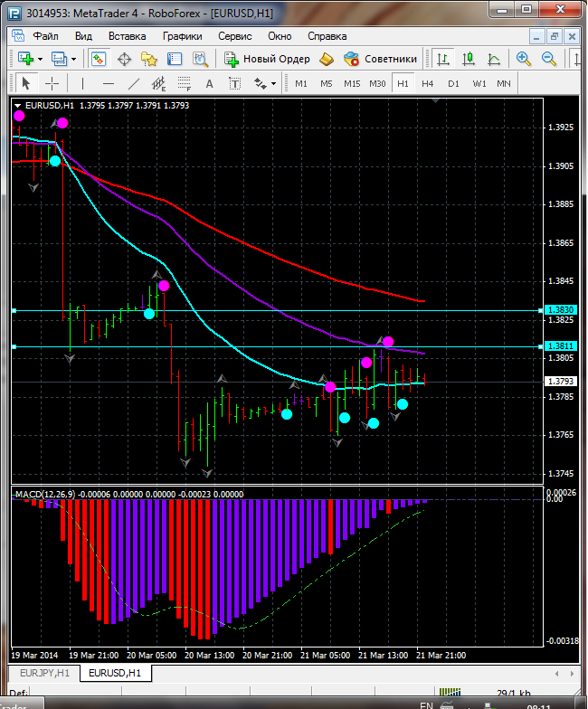The width and height of the screenshot is (588, 709).
Task: Open the Strategy Tester icon
Action: click(x=200, y=59)
